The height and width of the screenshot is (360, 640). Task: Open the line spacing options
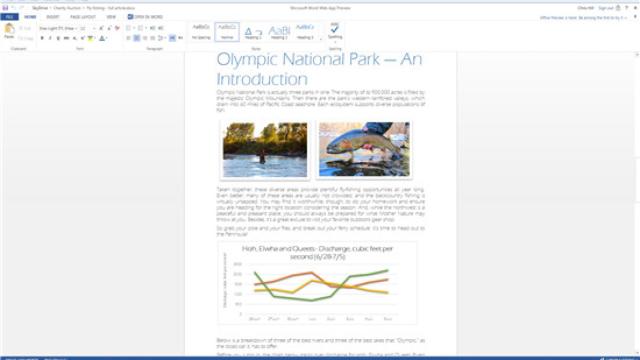161,38
